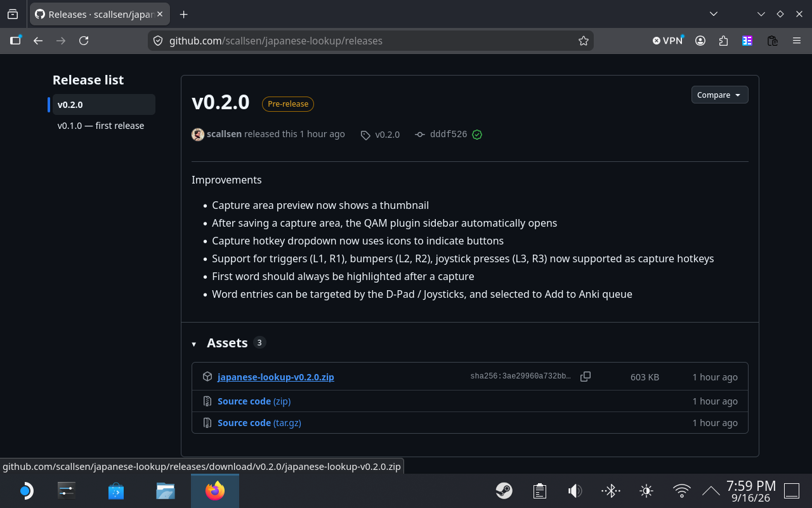Click the Firefox taskbar icon
812x508 pixels.
(x=215, y=491)
